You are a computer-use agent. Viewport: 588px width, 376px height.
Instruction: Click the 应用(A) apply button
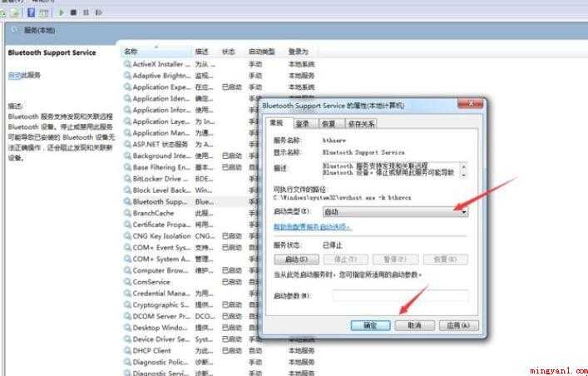pyautogui.click(x=458, y=325)
